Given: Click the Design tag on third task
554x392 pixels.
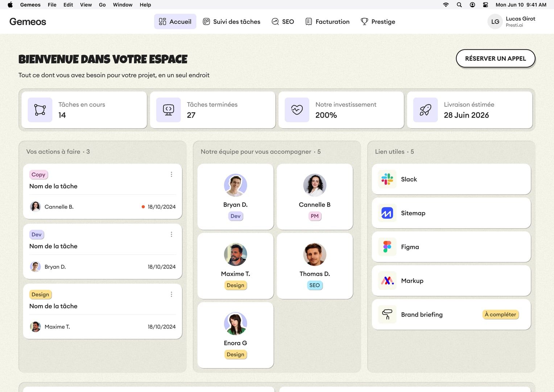Looking at the screenshot, I should click(x=40, y=295).
